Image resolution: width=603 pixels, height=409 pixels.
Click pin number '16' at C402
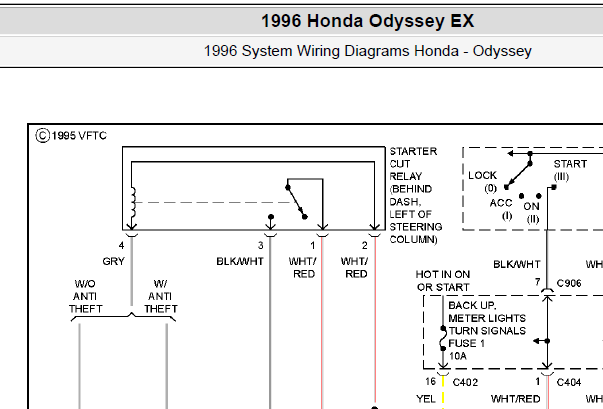430,381
